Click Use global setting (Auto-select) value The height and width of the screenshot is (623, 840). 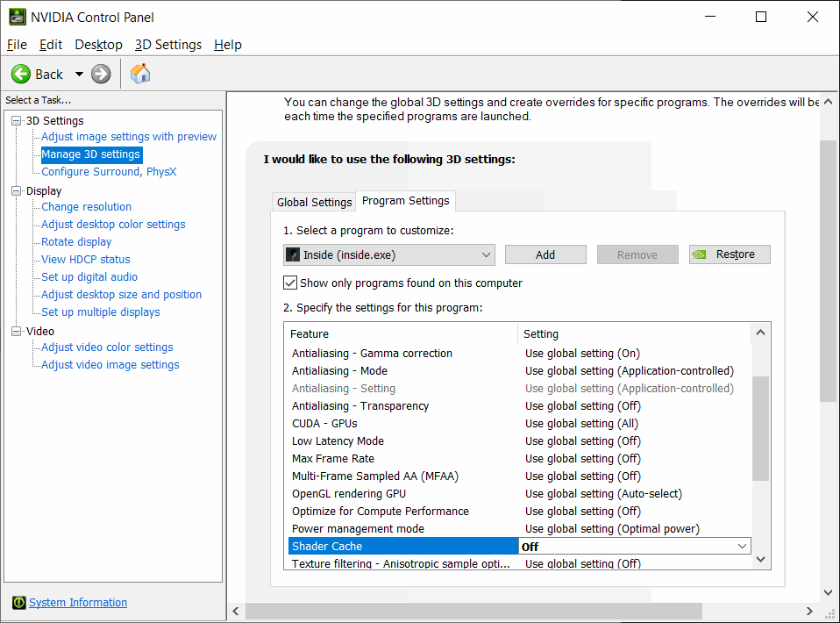pos(603,494)
